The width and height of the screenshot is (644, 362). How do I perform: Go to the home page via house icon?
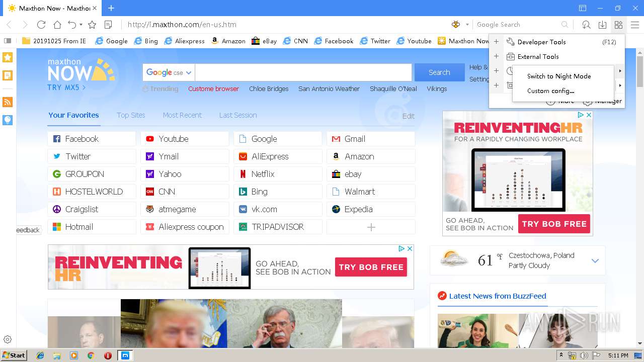pyautogui.click(x=57, y=25)
